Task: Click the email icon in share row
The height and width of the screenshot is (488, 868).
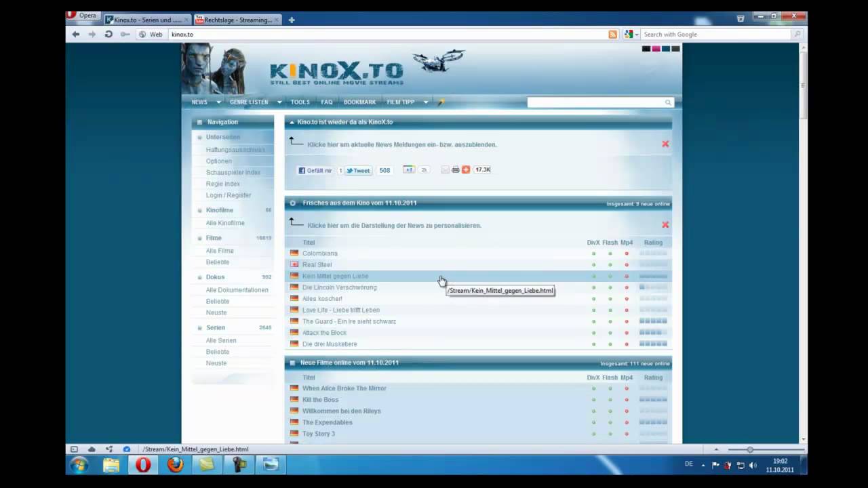Action: click(446, 169)
